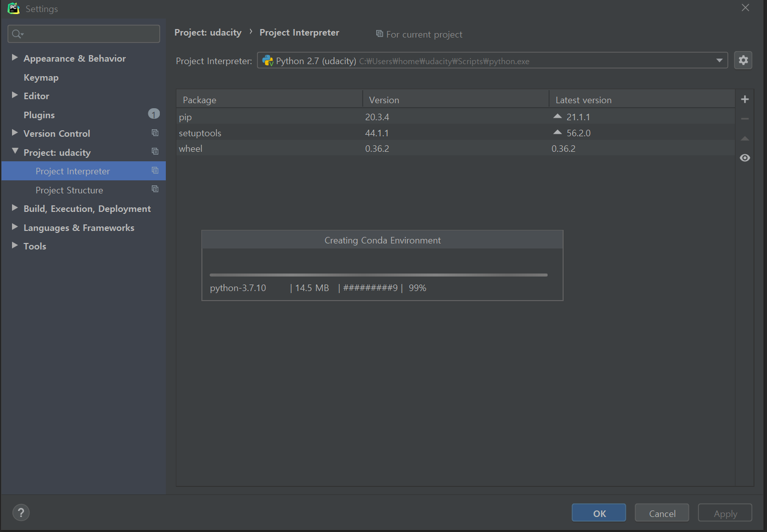Click setuptools version 44.1.1 cell
Viewport: 767px width, 532px height.
click(377, 133)
